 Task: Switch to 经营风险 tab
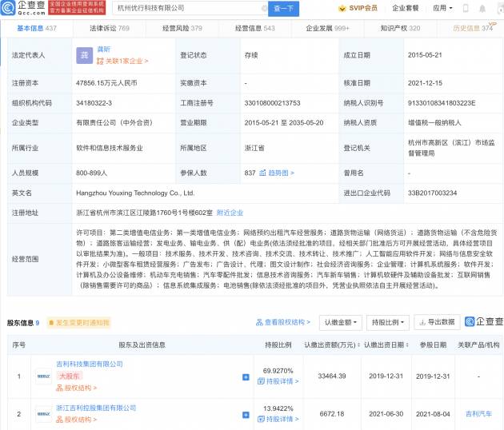182,28
